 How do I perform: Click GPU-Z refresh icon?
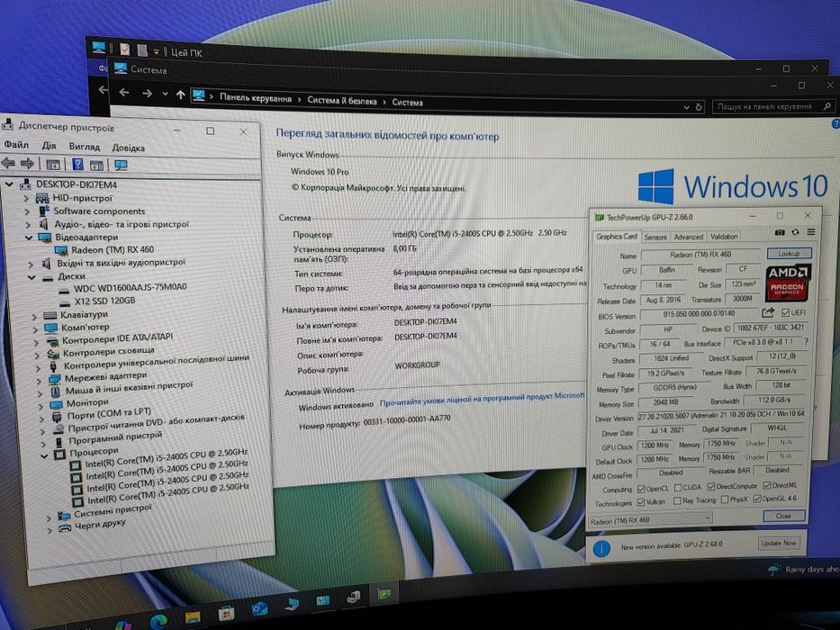click(795, 232)
